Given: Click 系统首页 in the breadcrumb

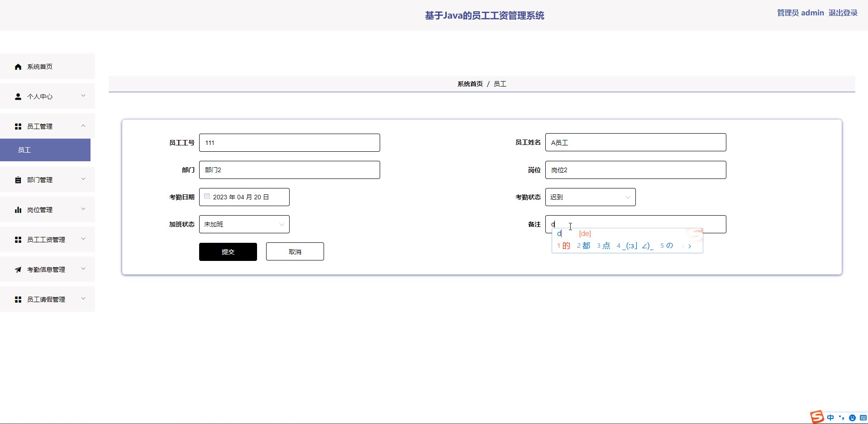Looking at the screenshot, I should point(470,84).
